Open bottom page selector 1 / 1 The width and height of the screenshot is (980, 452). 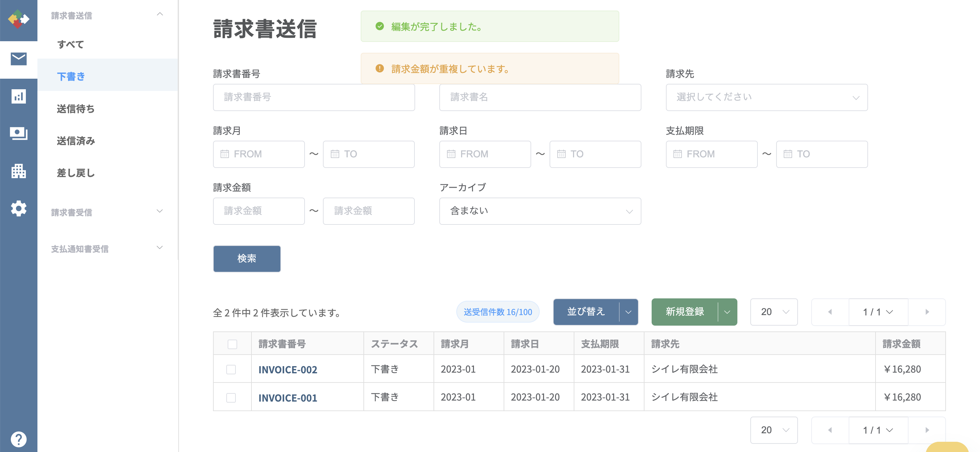[x=878, y=430]
